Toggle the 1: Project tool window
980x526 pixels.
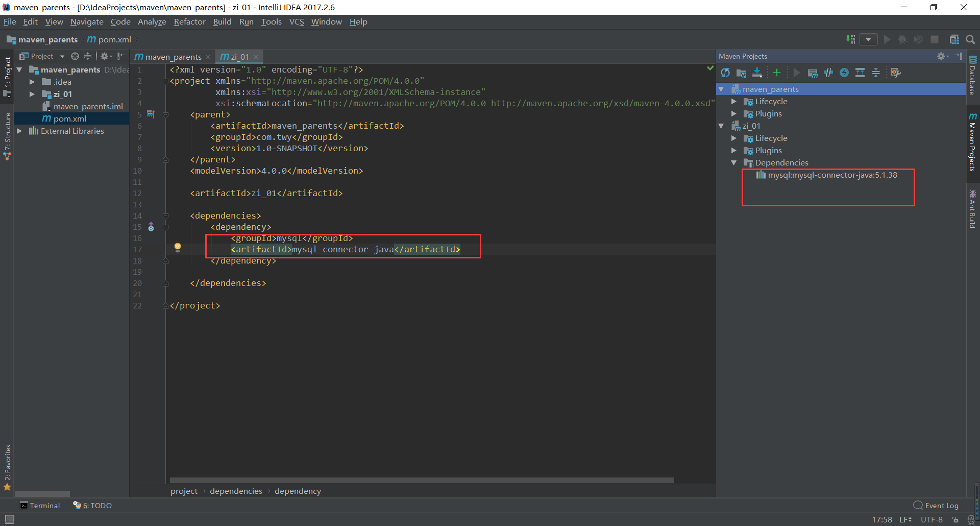pyautogui.click(x=7, y=77)
